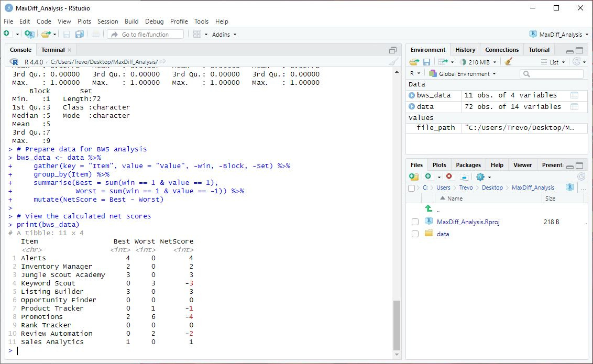Open the Code menu
Viewport: 593px width, 364px height.
pos(44,21)
